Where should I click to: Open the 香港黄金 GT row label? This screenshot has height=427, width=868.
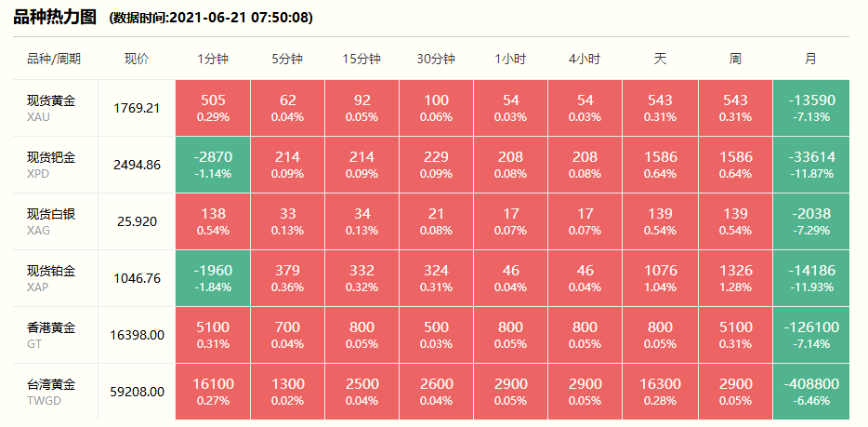(52, 335)
